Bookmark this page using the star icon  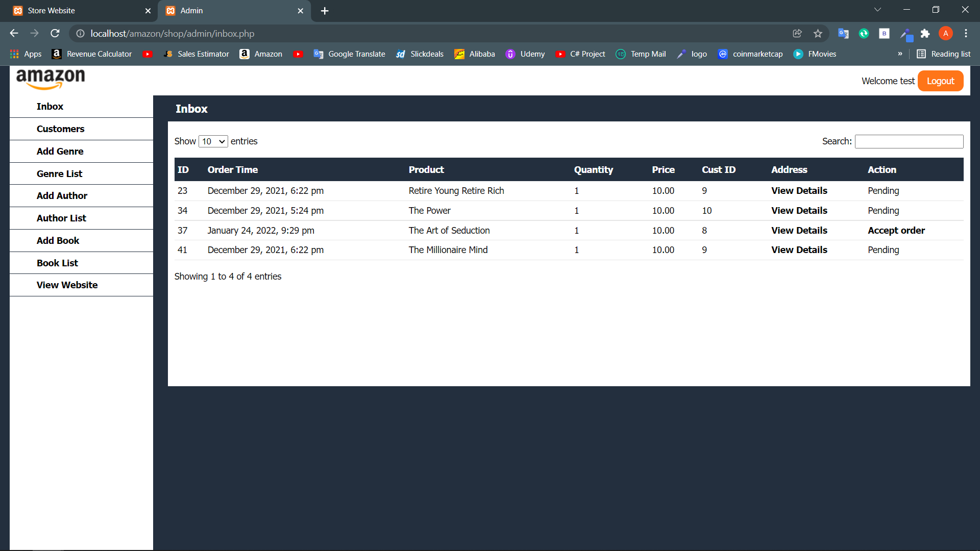click(818, 33)
